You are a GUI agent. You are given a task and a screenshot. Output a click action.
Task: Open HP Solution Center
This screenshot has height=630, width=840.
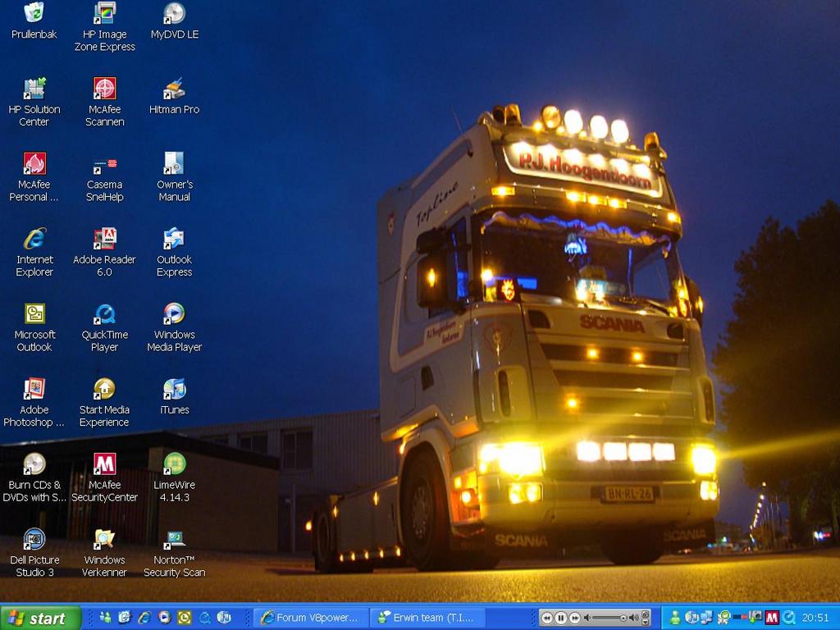click(34, 102)
